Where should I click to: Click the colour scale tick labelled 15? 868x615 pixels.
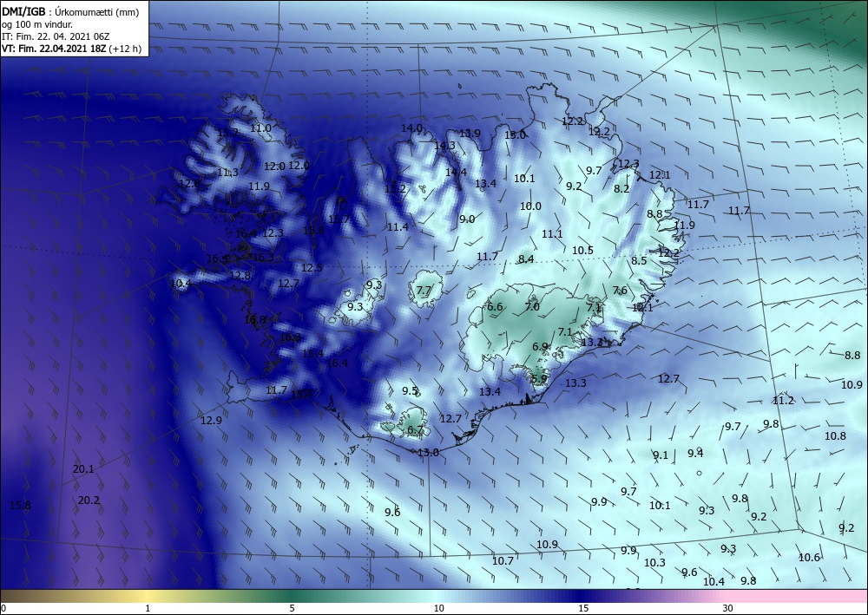pyautogui.click(x=583, y=609)
